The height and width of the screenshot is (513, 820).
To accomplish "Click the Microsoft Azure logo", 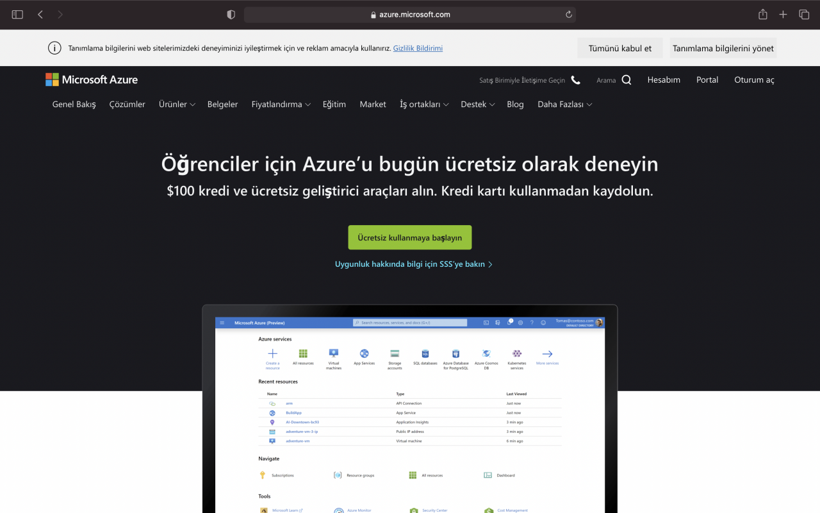I will point(92,79).
